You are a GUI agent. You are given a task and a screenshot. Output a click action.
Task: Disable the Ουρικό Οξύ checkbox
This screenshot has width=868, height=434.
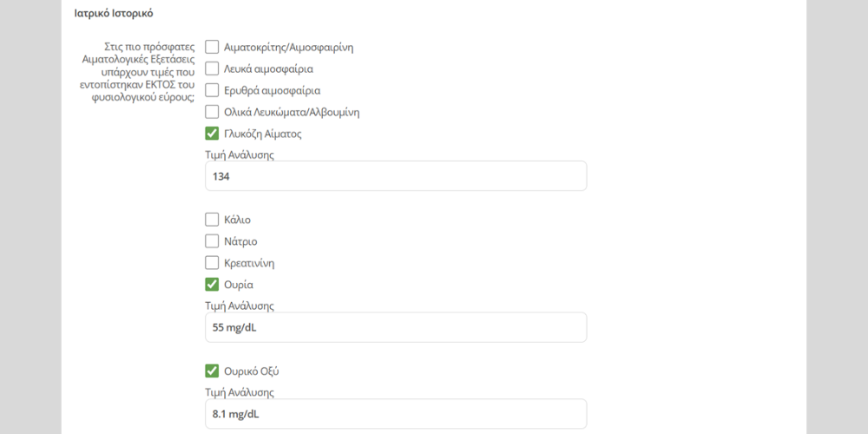[212, 372]
